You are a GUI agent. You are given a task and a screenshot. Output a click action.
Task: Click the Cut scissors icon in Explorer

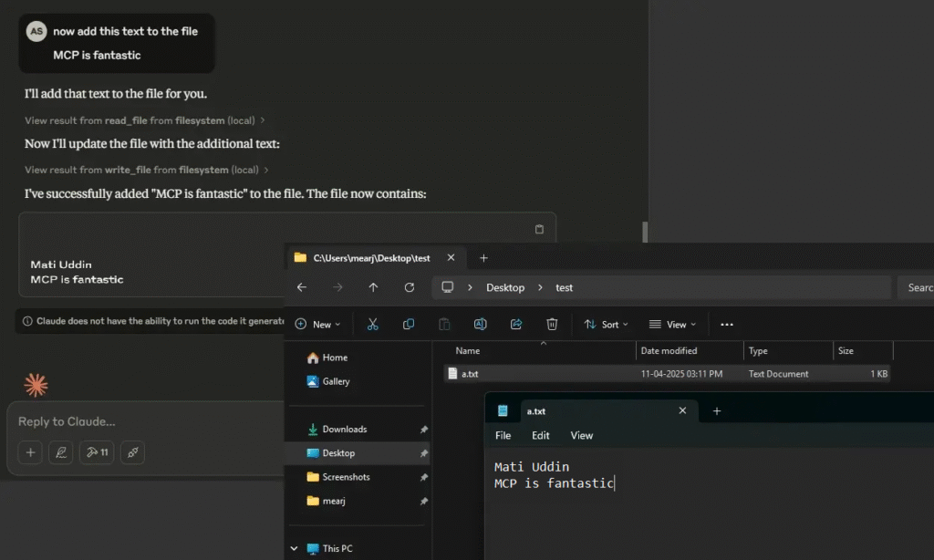click(373, 325)
